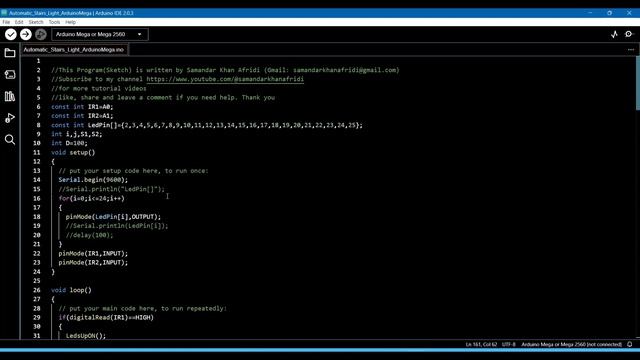Click on 'const int IR1=A0;' line
The width and height of the screenshot is (640, 360).
pyautogui.click(x=82, y=107)
